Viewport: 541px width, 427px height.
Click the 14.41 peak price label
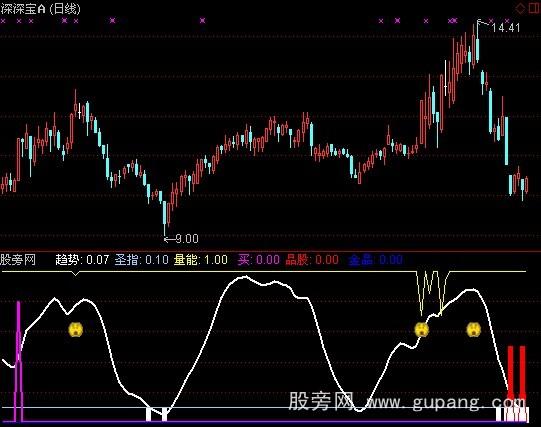click(505, 28)
